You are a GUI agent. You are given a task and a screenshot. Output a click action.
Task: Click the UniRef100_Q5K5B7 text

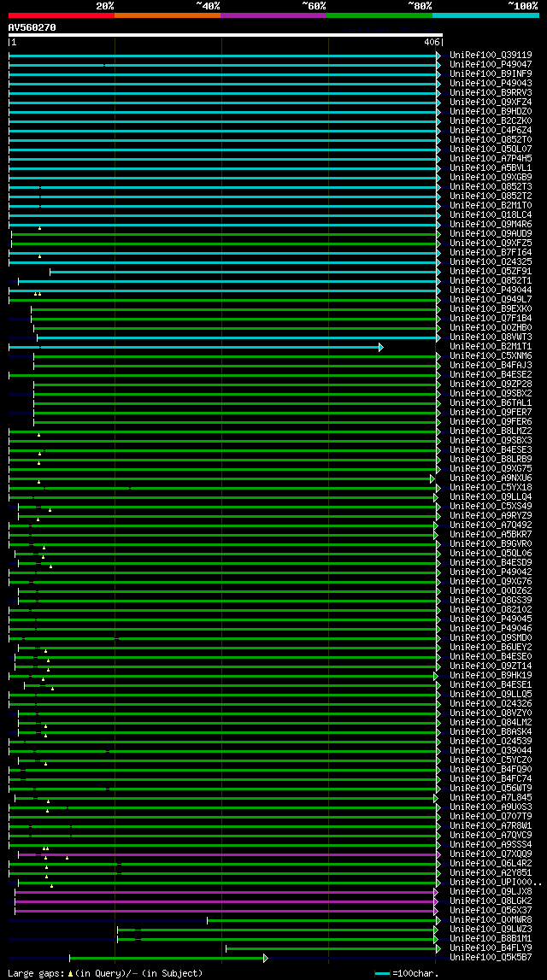pyautogui.click(x=491, y=958)
